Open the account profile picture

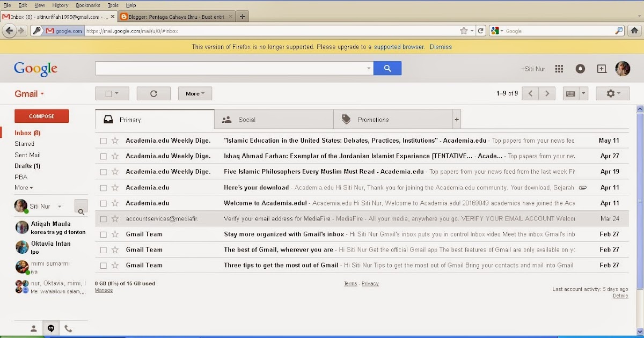click(623, 69)
